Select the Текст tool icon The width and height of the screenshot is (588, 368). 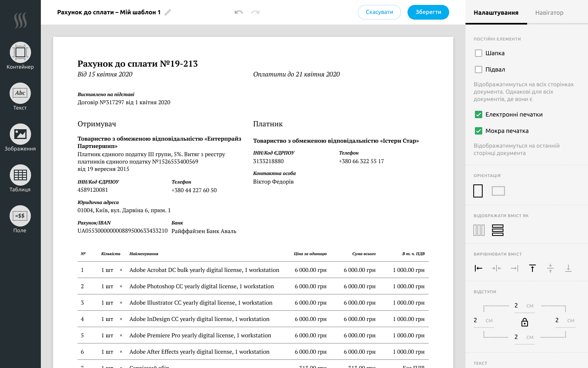click(20, 94)
